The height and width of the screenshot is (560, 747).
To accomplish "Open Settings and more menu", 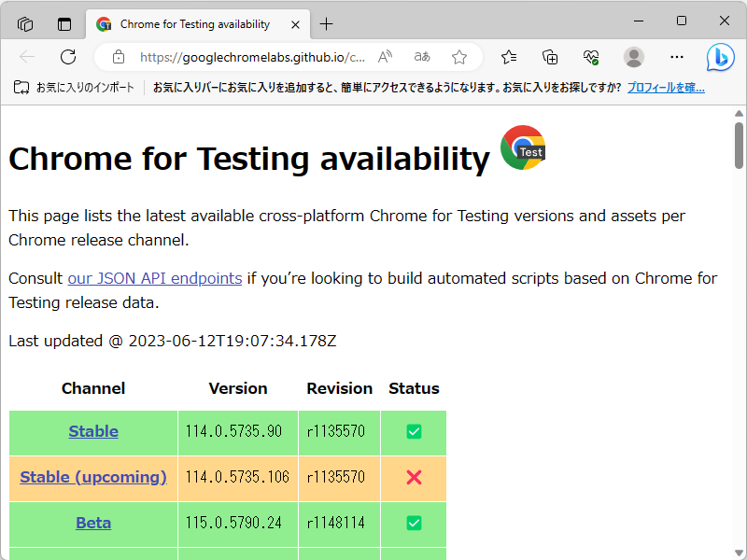I will [x=676, y=57].
